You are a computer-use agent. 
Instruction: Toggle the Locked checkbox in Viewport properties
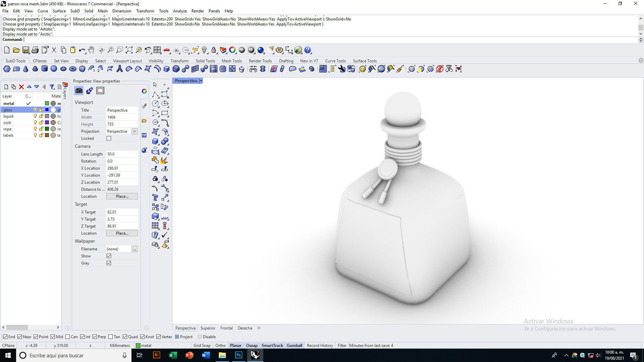tap(109, 138)
